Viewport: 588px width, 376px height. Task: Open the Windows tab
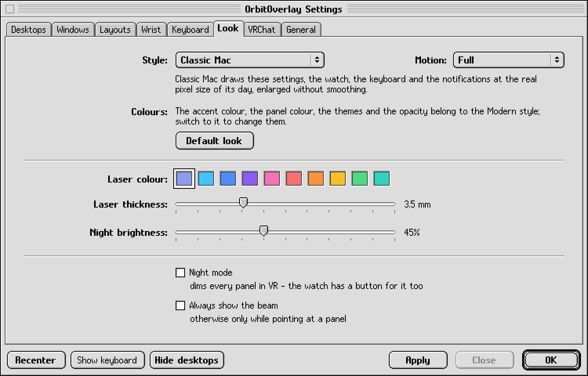pos(73,29)
